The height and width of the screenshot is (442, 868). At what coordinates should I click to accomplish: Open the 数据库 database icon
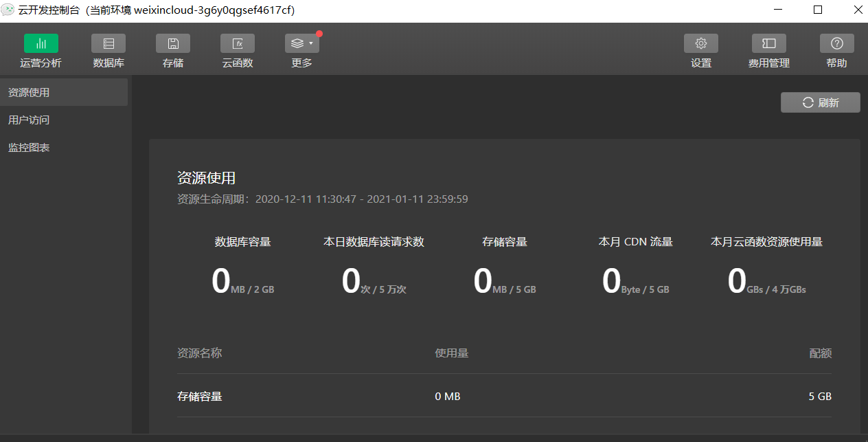click(x=108, y=43)
